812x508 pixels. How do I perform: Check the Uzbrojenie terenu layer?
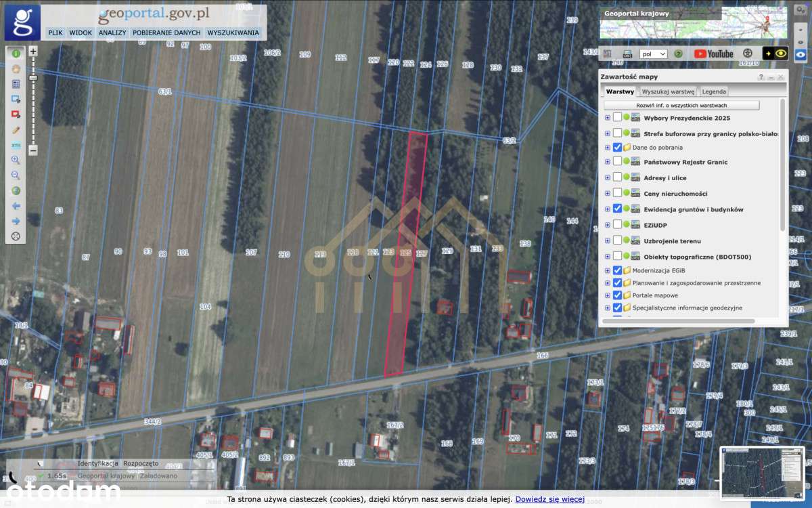click(617, 240)
